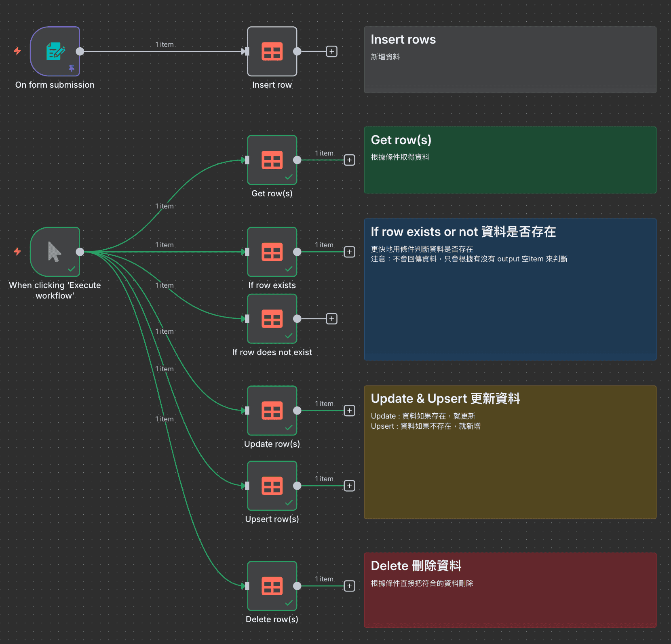The width and height of the screenshot is (671, 644).
Task: Open the Delete row(s) node
Action: [x=272, y=586]
